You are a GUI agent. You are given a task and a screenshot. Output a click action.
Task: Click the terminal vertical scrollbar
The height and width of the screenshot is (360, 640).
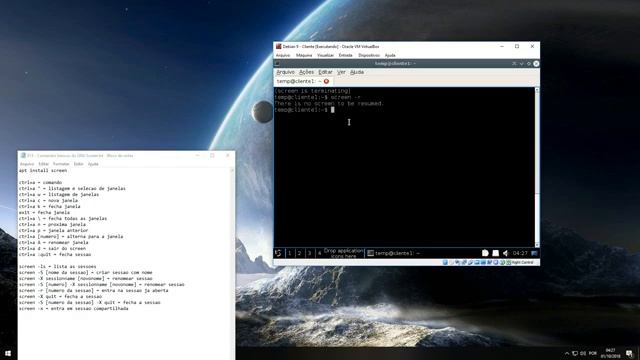(x=537, y=167)
